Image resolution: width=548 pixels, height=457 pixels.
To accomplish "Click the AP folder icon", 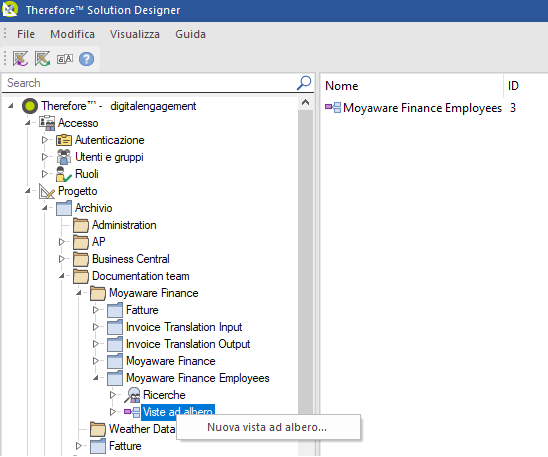I will click(81, 242).
